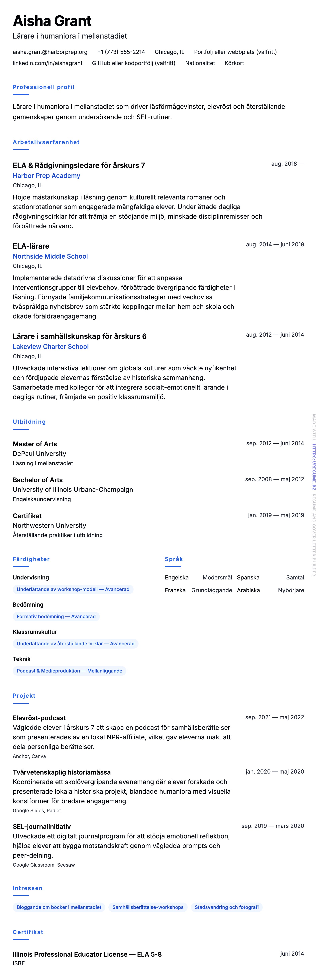Click the Aisha Grant name heading

coord(52,21)
